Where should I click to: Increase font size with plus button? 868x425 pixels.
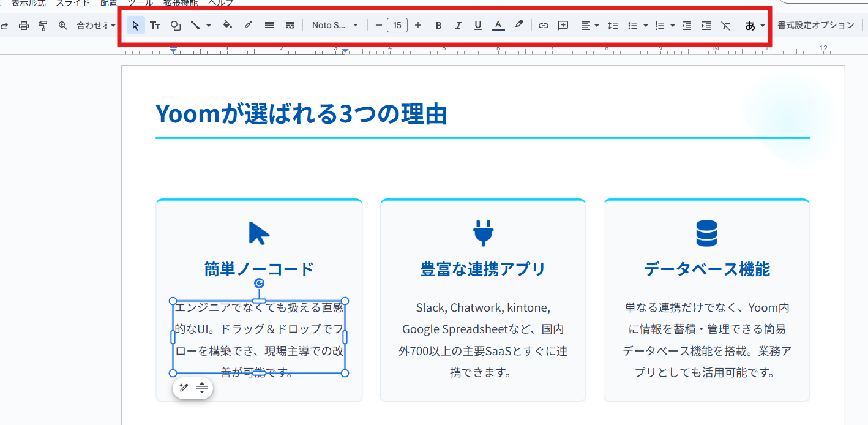[418, 25]
